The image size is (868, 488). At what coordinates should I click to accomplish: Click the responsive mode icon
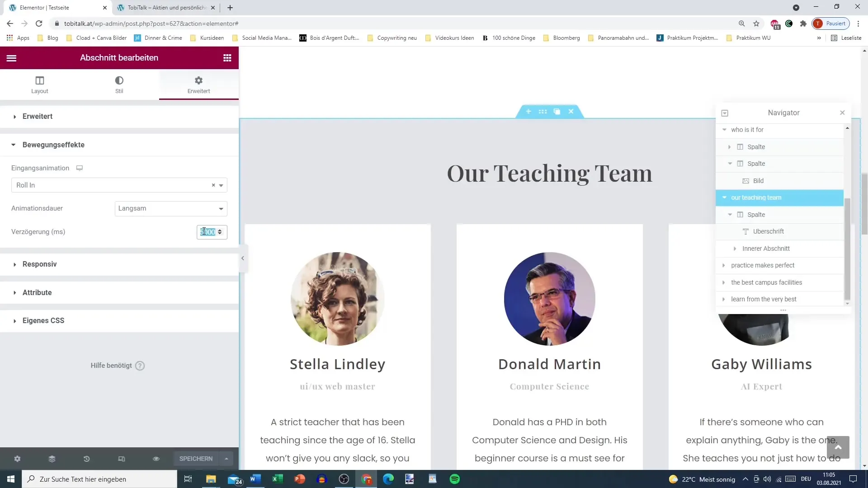122,459
